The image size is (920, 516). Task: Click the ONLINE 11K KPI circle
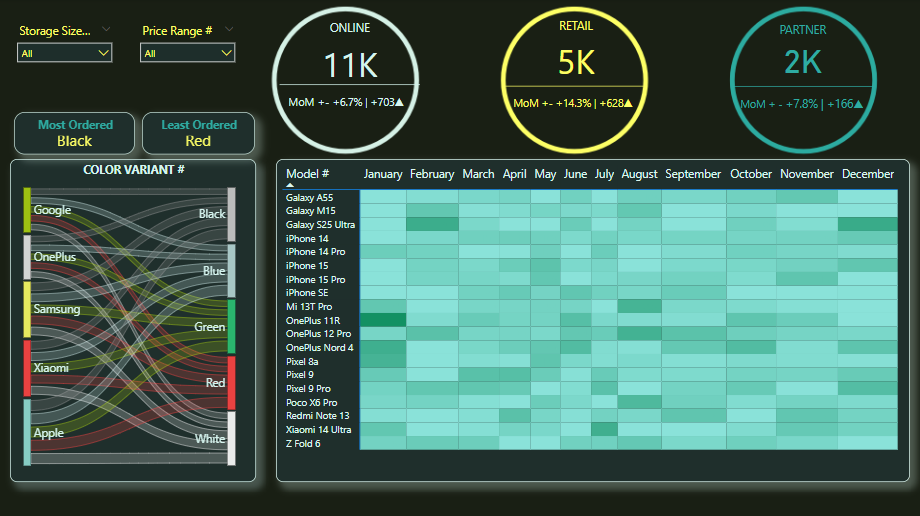[x=346, y=80]
